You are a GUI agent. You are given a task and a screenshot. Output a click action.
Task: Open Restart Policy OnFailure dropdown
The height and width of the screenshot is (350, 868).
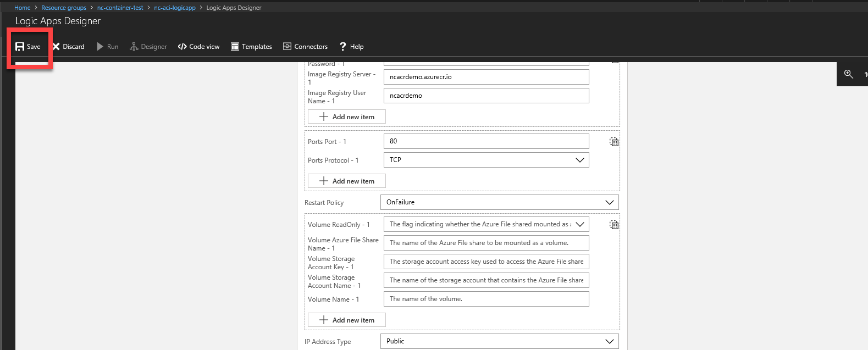click(499, 202)
